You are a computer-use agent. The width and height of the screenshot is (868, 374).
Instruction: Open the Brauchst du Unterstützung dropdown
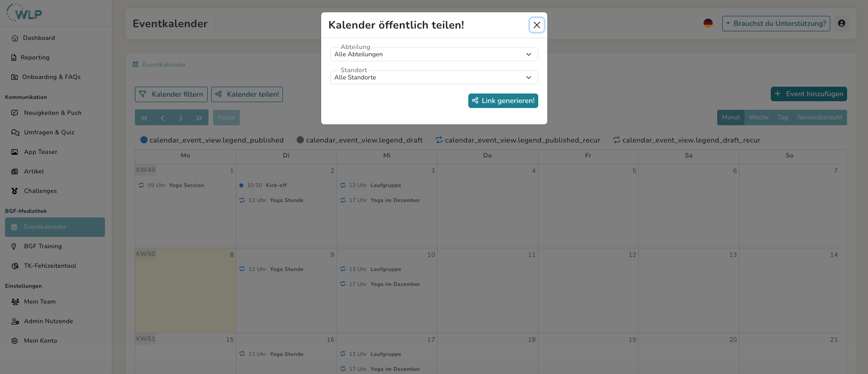tap(776, 24)
